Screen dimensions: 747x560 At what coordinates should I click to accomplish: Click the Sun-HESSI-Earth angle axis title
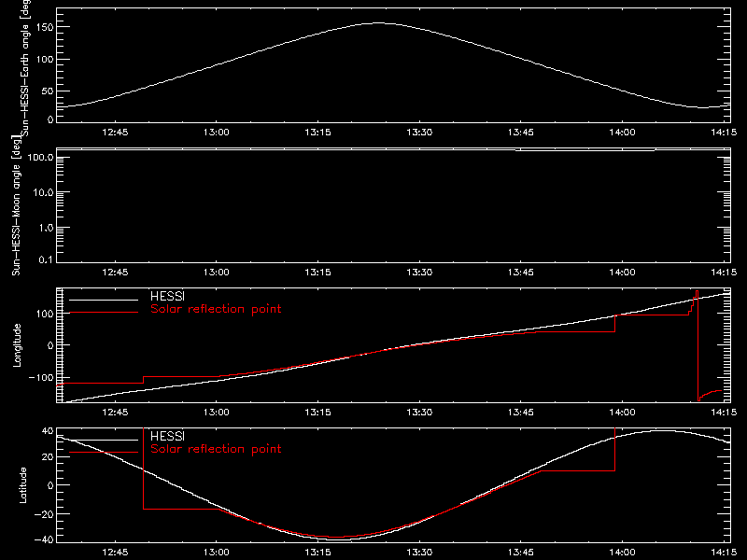[25, 66]
